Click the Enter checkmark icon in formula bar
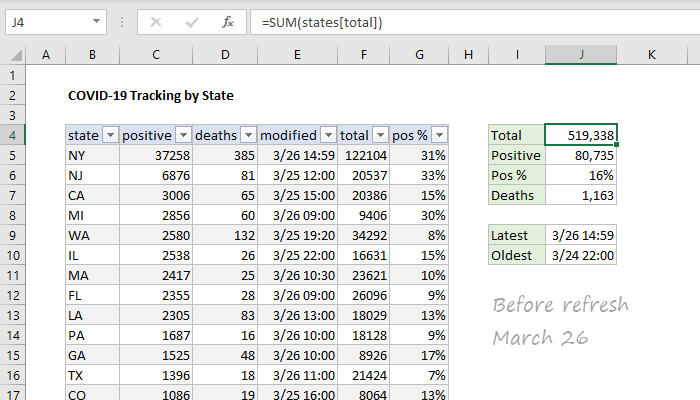 point(191,21)
